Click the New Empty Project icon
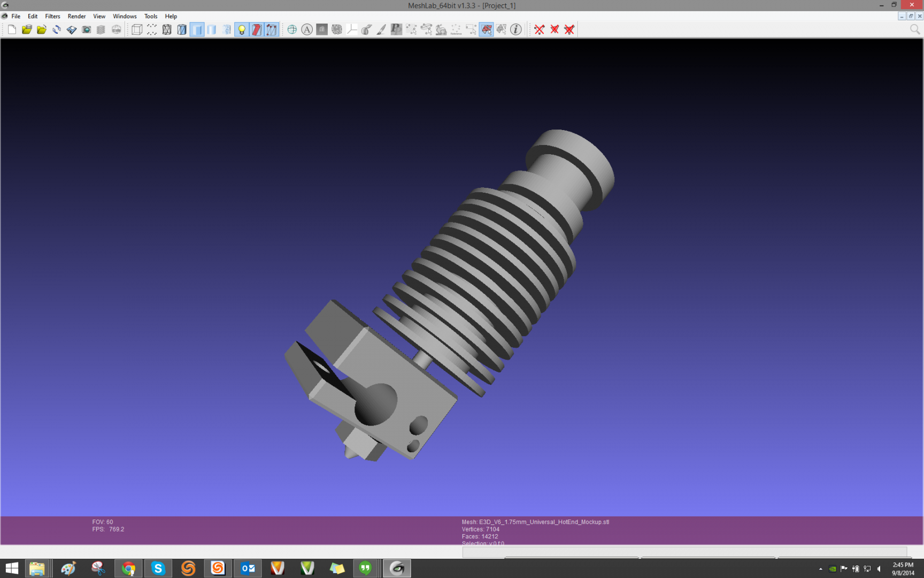Image resolution: width=924 pixels, height=578 pixels. pos(12,30)
